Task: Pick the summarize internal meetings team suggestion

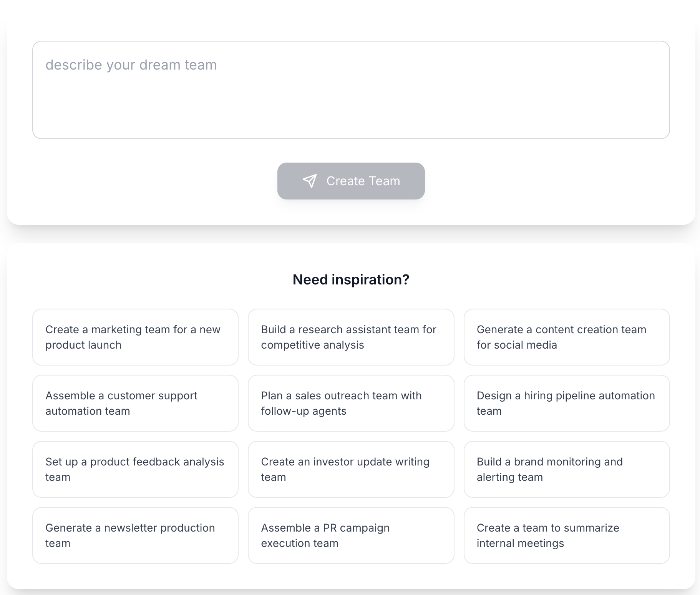Action: tap(566, 535)
